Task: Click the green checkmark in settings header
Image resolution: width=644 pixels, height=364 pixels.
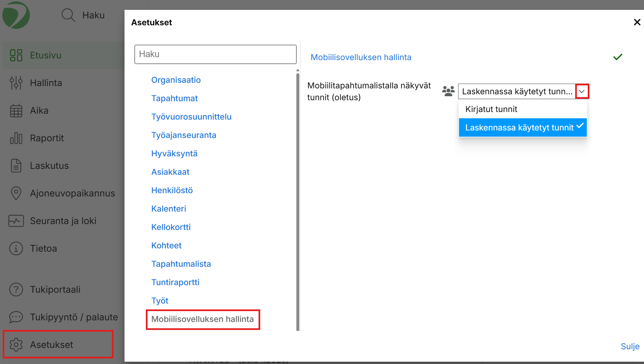Action: (x=617, y=57)
